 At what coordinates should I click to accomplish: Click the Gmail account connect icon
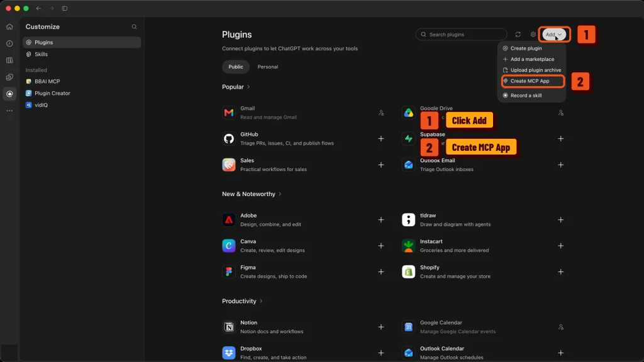(381, 113)
